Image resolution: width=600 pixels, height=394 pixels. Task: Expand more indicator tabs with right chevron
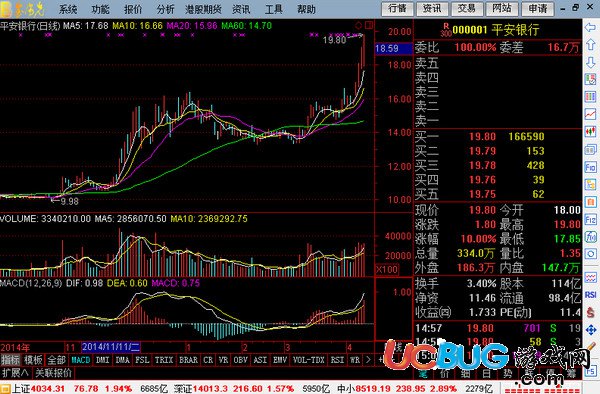(368, 360)
